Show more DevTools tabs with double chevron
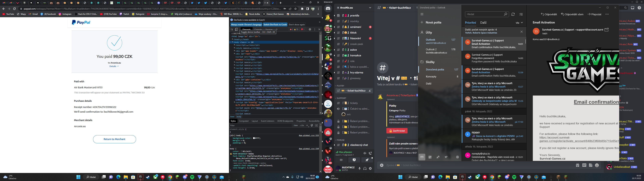Viewport: 644px width, 181px height. (x=277, y=29)
